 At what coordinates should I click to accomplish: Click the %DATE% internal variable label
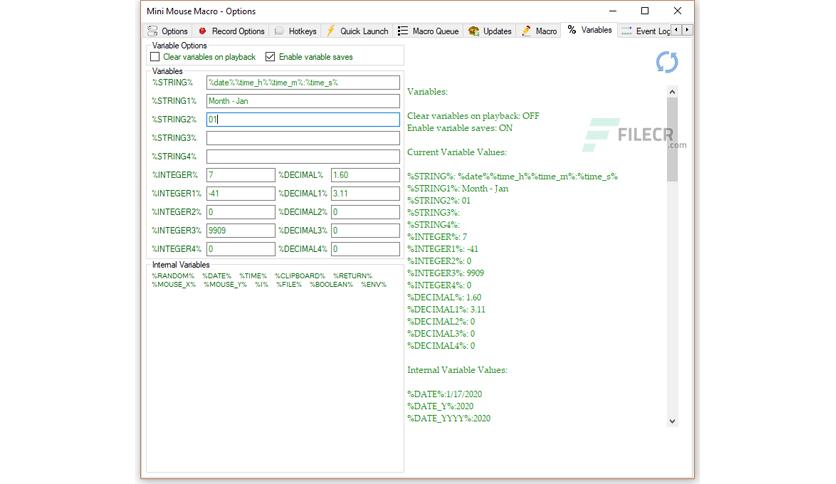pyautogui.click(x=216, y=276)
